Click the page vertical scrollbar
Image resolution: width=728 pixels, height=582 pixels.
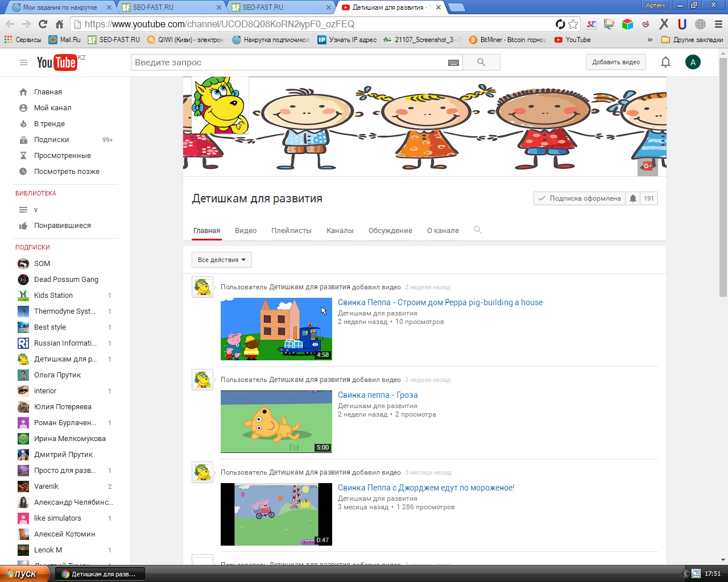tap(723, 176)
